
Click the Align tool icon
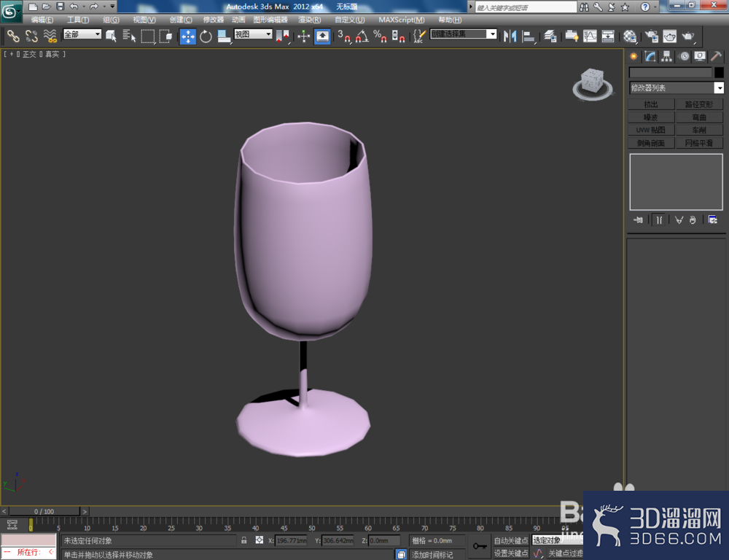click(x=529, y=36)
